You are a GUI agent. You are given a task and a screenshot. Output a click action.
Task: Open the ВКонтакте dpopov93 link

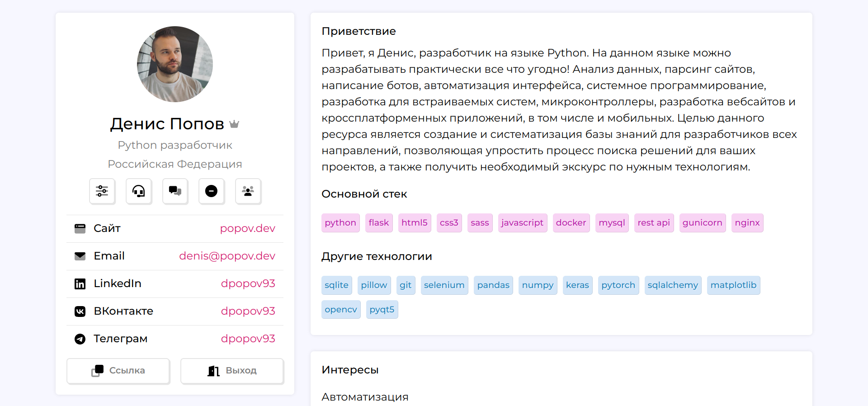pos(248,311)
